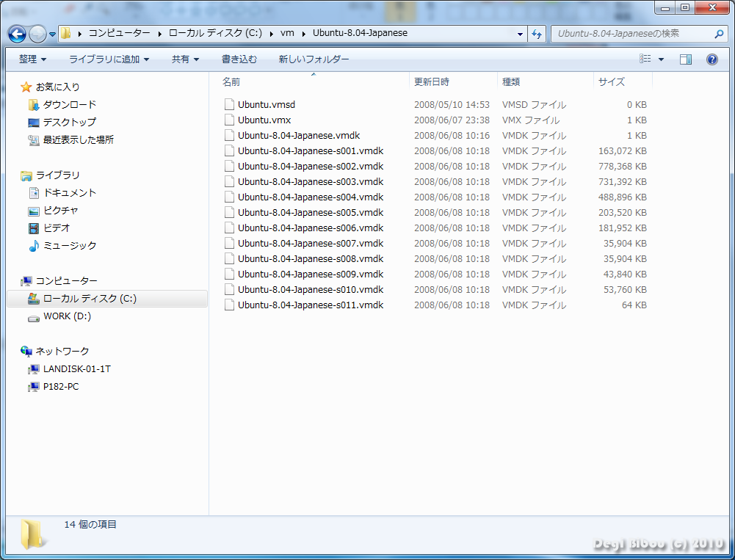The image size is (735, 560).
Task: Select ライブラリ in the navigation pane
Action: tap(58, 175)
